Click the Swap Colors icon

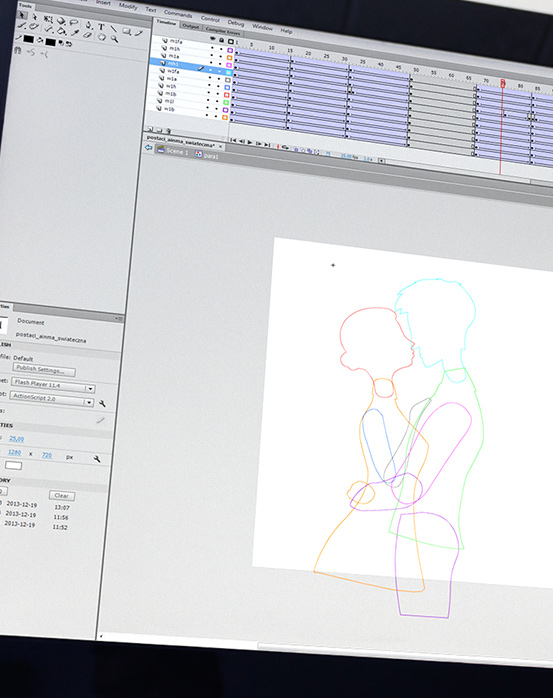[69, 44]
